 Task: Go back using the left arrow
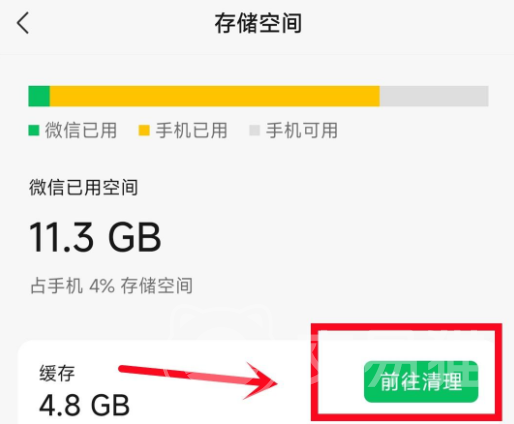click(x=23, y=23)
